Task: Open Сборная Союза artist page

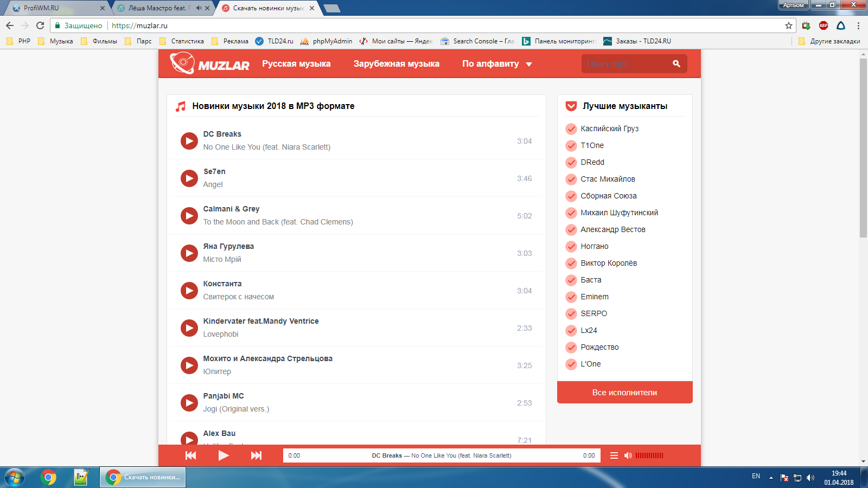Action: click(x=609, y=196)
